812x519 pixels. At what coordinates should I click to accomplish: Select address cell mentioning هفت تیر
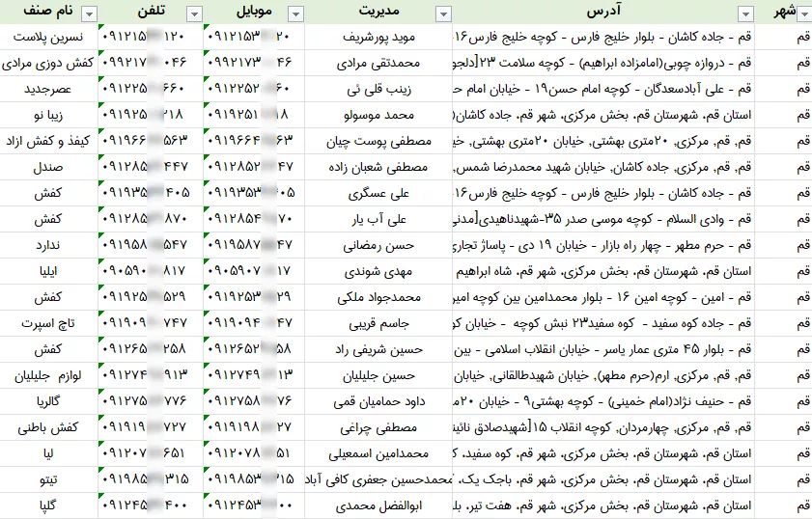603,505
